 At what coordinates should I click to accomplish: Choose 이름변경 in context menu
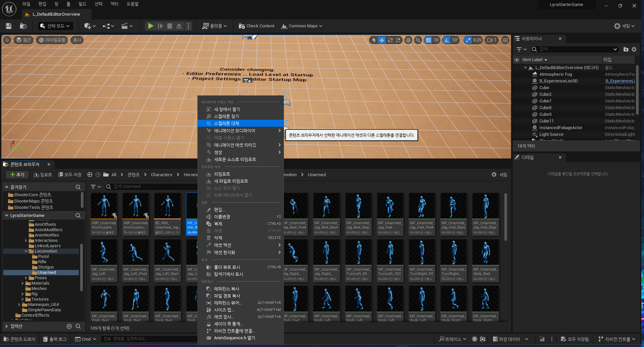[x=240, y=217]
